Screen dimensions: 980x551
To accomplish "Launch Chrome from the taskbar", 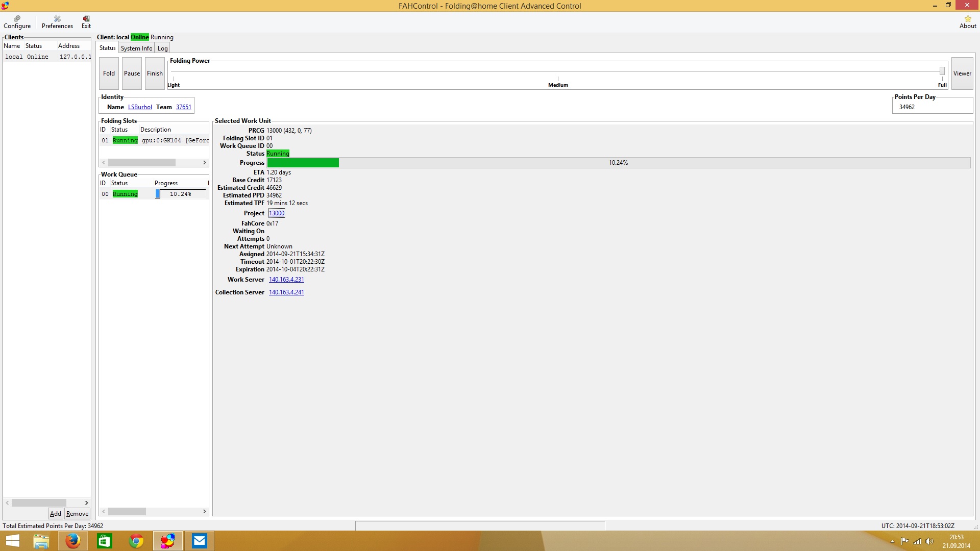I will pyautogui.click(x=136, y=541).
